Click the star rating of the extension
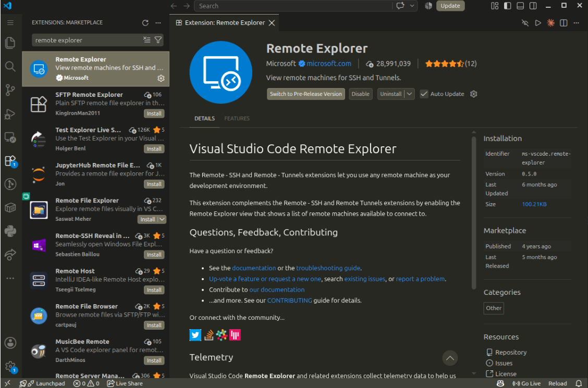The image size is (588, 388). pos(451,64)
